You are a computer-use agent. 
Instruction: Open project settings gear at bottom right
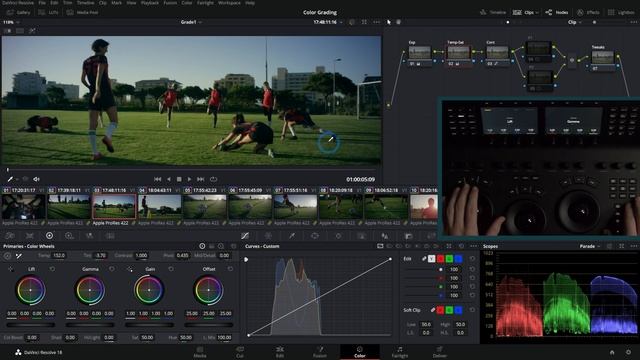pos(628,352)
